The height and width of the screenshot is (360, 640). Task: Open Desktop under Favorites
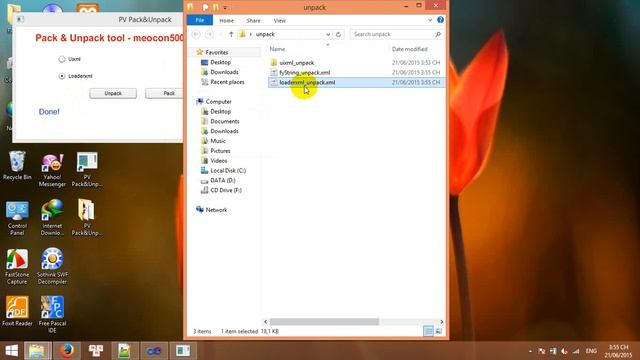coord(220,62)
